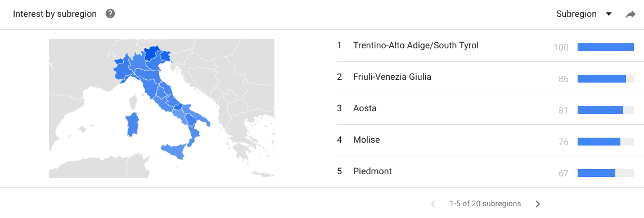The width and height of the screenshot is (644, 218).
Task: Click the darkest Trentino region on map
Action: pos(151,54)
